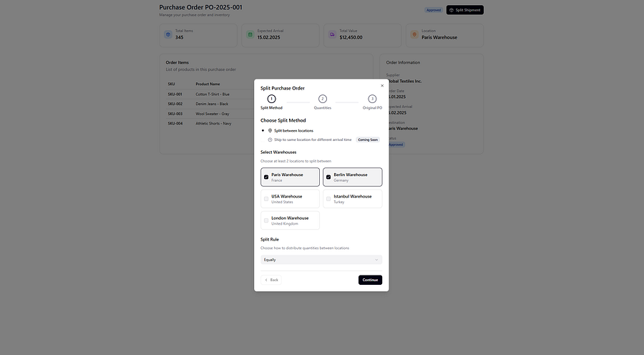This screenshot has width=644, height=355.
Task: Open the Equally split rule dropdown
Action: (x=321, y=260)
